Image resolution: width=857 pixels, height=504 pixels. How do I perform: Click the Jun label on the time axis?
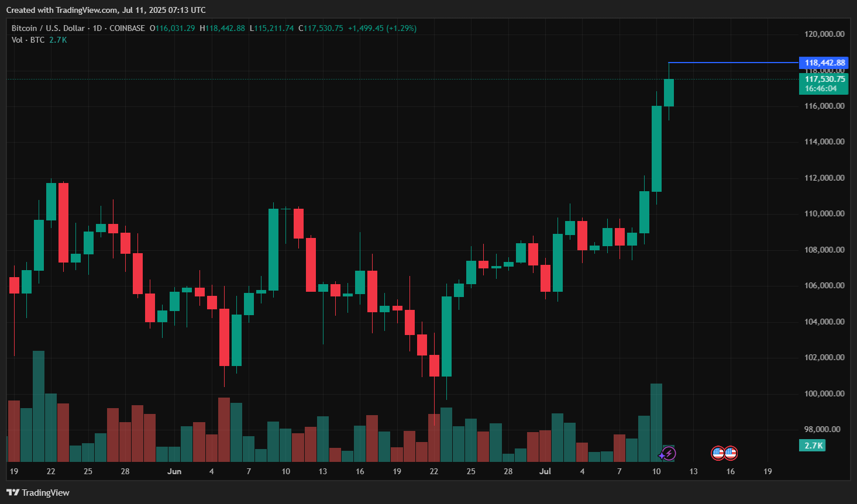(x=174, y=471)
